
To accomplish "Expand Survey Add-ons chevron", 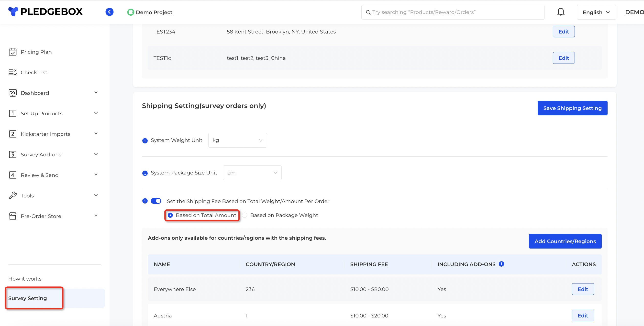I will pos(96,154).
